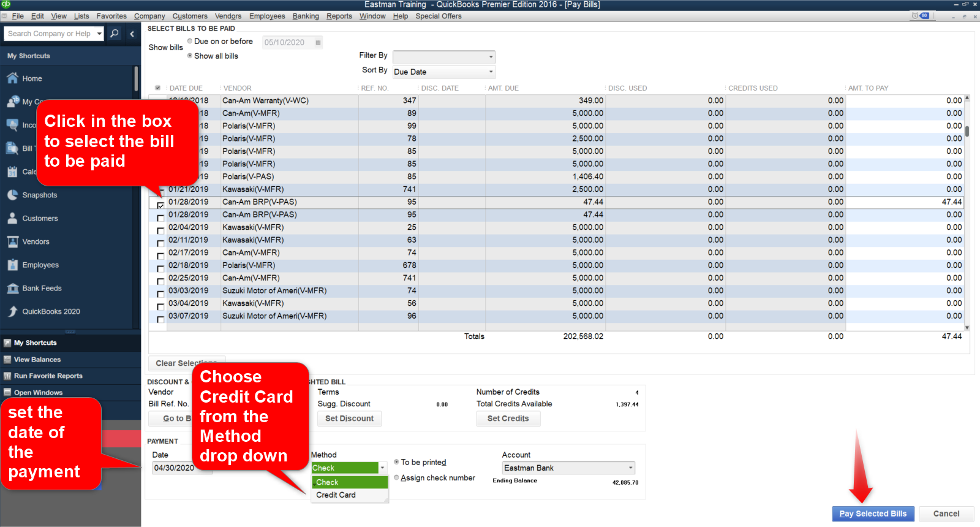980x527 pixels.
Task: Click the Set Discount button
Action: 349,419
